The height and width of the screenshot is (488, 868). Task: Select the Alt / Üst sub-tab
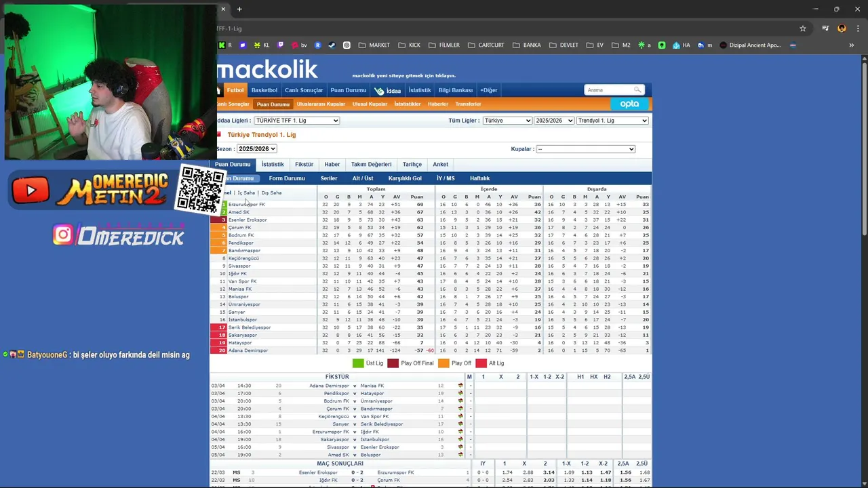pos(363,178)
